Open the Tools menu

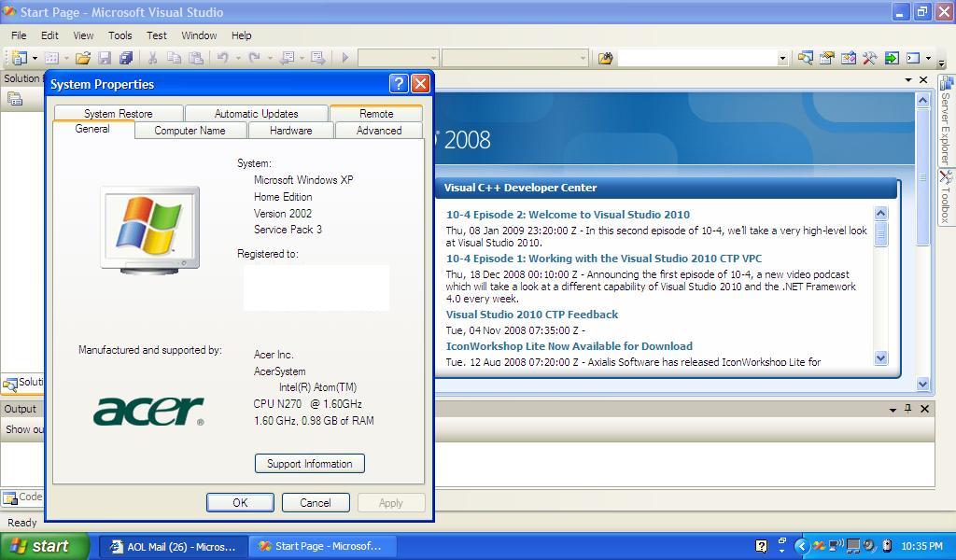tap(120, 35)
